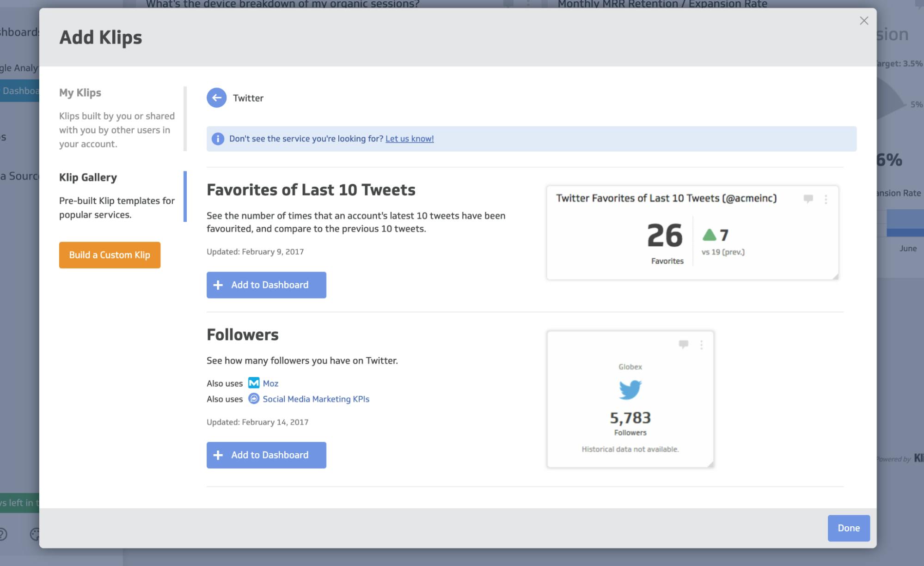Click the Moz logo icon
The width and height of the screenshot is (924, 566).
(x=254, y=383)
